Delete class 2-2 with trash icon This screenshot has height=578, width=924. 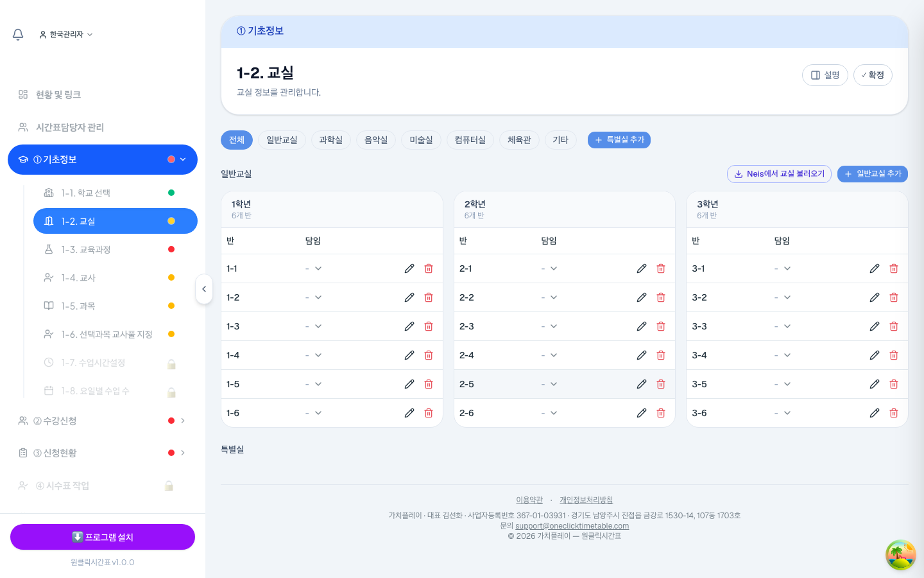pyautogui.click(x=661, y=297)
